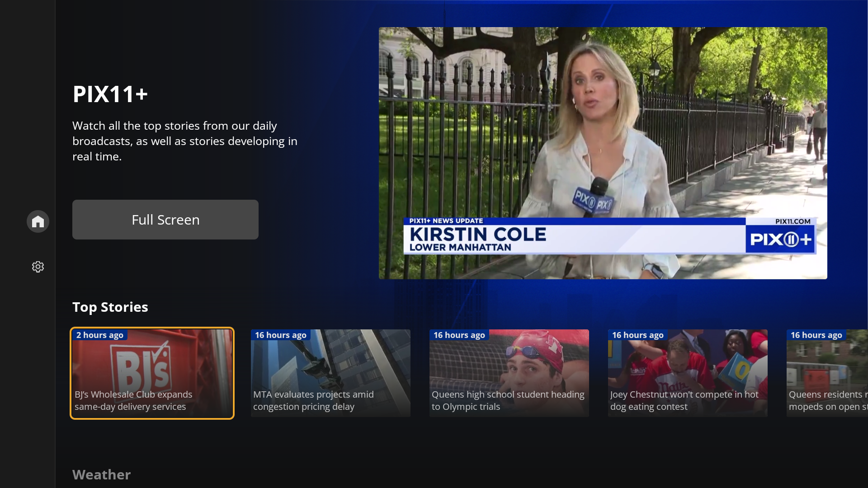Click the PIX11+ channel title
868x488 pixels.
[110, 94]
